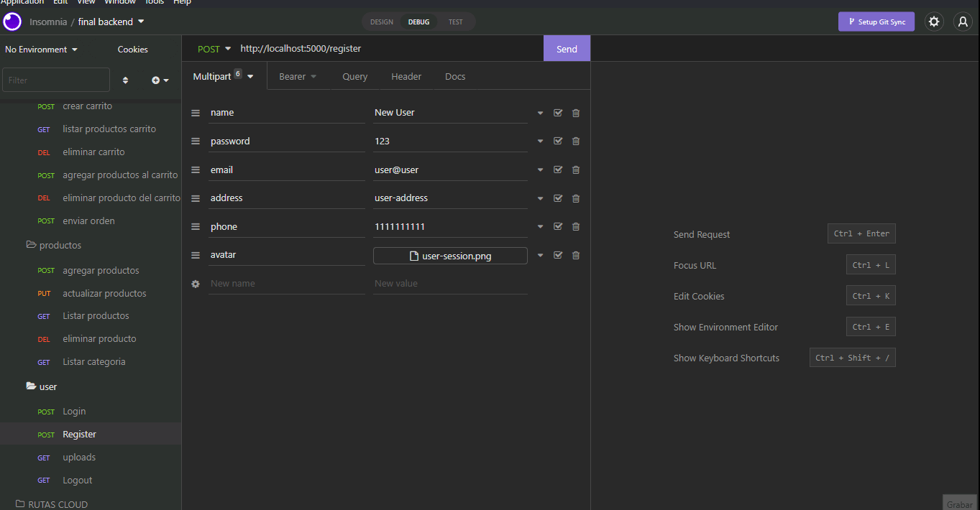
Task: Click the uploaded file user-session.png
Action: 450,255
